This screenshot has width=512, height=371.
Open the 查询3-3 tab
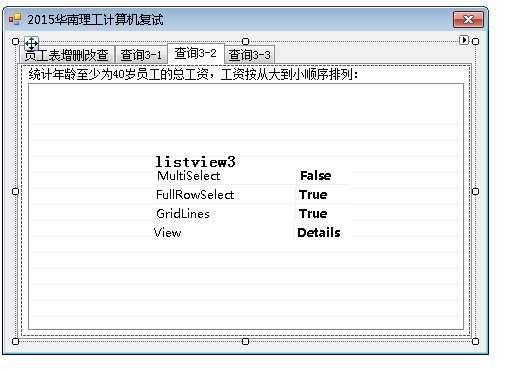point(250,55)
